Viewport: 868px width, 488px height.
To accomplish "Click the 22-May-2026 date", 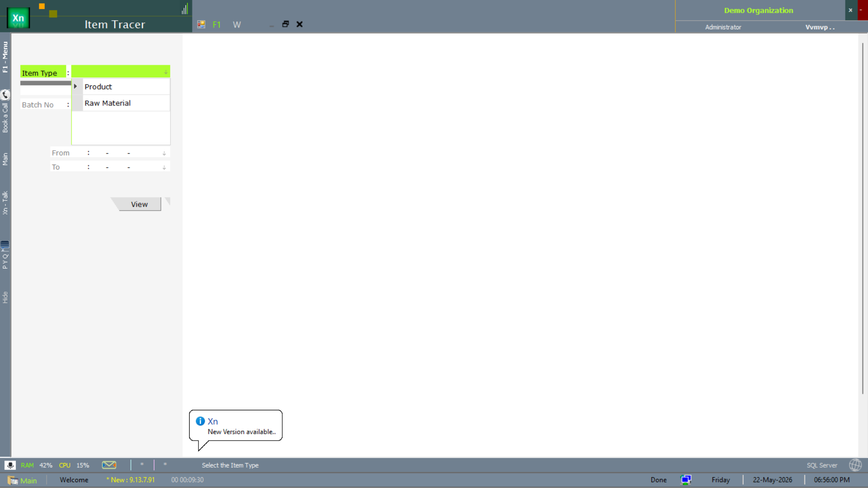I will point(772,480).
